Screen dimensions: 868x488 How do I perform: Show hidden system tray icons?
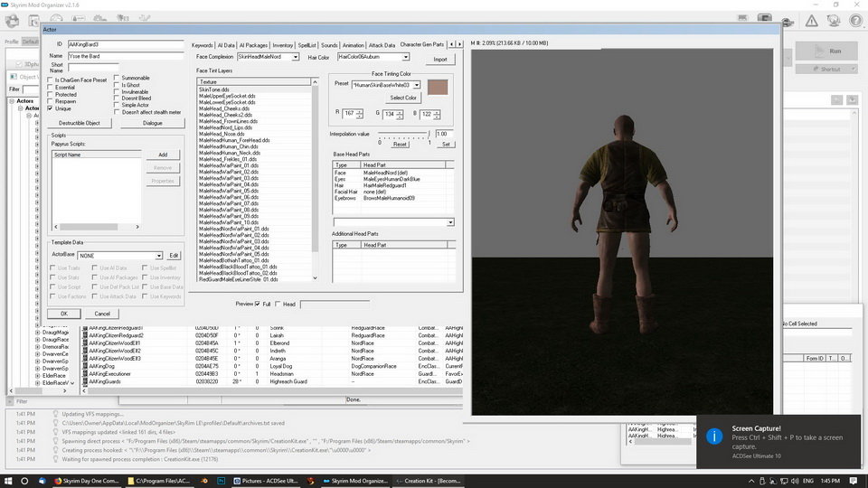click(751, 481)
